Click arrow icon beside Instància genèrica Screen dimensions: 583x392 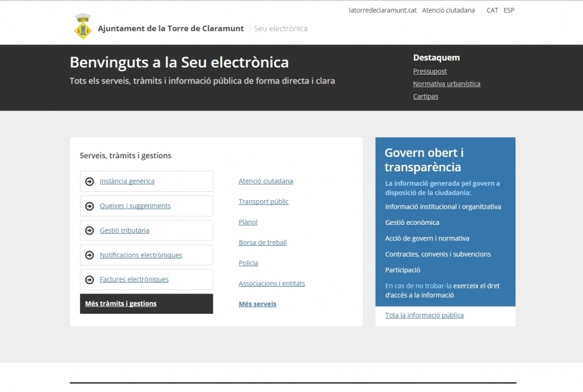[90, 182]
